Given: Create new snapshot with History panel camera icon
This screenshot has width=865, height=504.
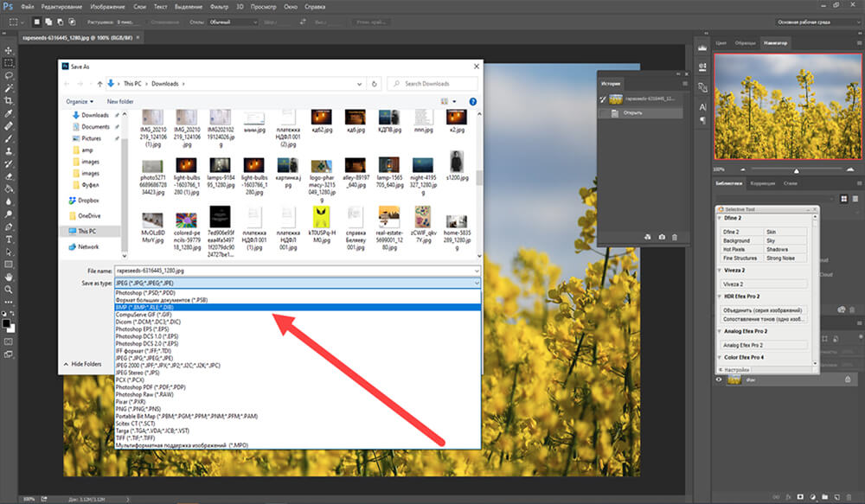Looking at the screenshot, I should point(662,236).
